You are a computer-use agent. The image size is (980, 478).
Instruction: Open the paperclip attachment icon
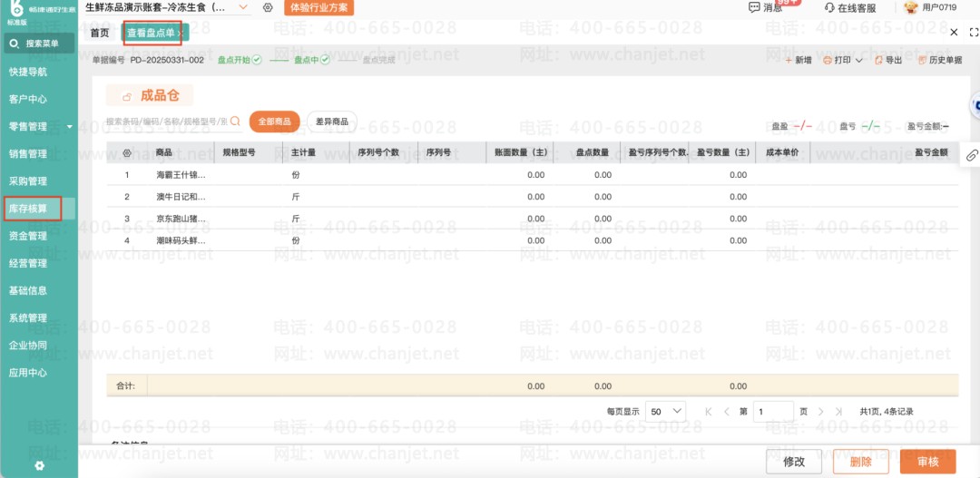[971, 156]
